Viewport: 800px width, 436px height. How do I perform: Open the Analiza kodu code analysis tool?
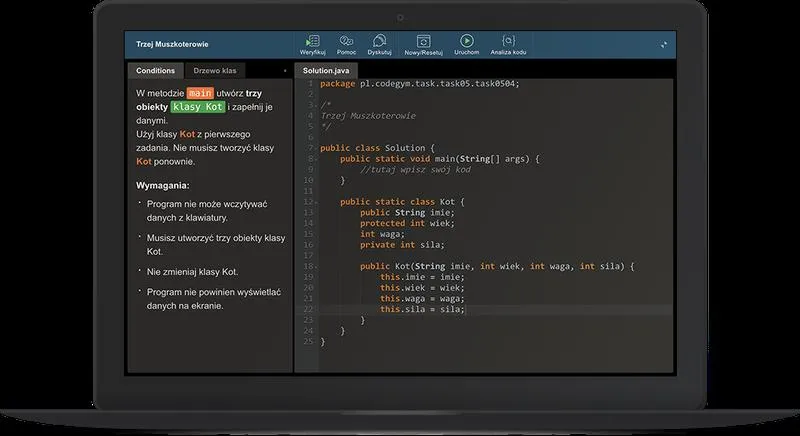point(508,41)
